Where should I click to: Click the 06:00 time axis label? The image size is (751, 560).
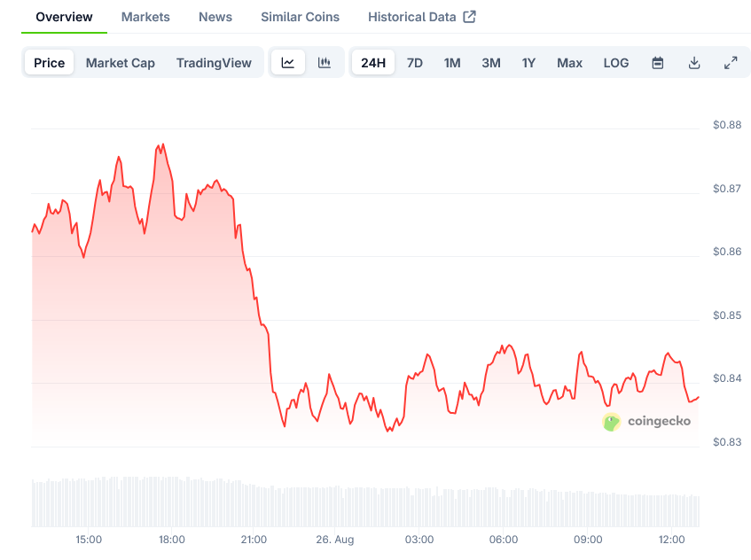(504, 540)
